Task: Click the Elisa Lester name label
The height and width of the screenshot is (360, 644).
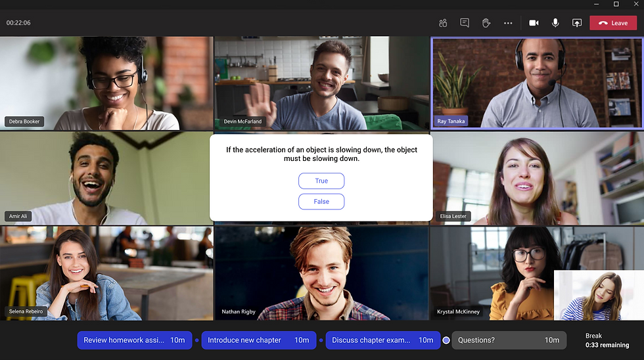Action: click(x=453, y=216)
